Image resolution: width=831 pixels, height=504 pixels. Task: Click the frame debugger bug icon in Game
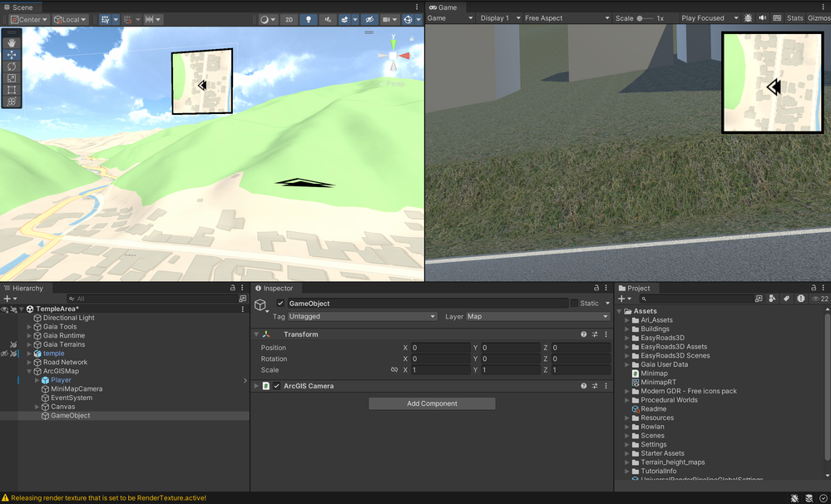748,18
